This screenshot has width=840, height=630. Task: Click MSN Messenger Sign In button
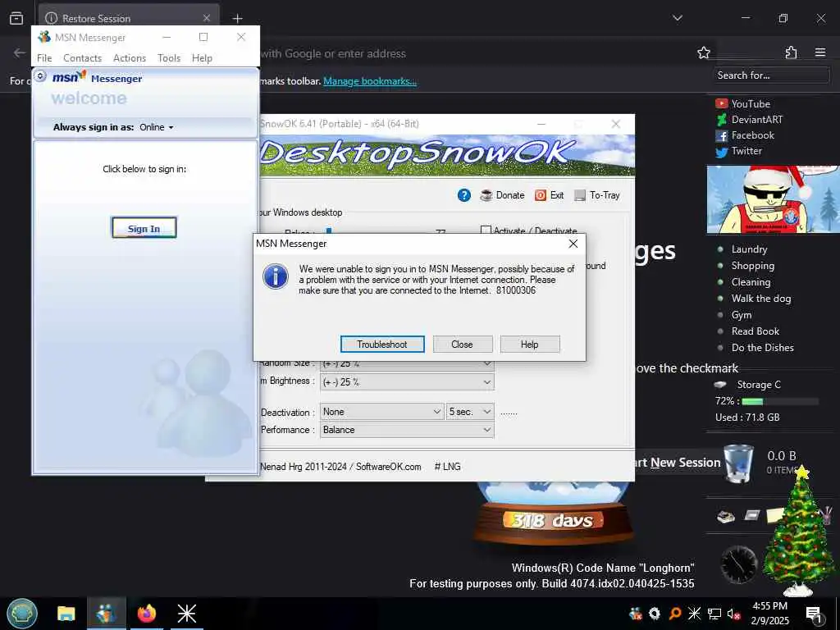point(144,228)
